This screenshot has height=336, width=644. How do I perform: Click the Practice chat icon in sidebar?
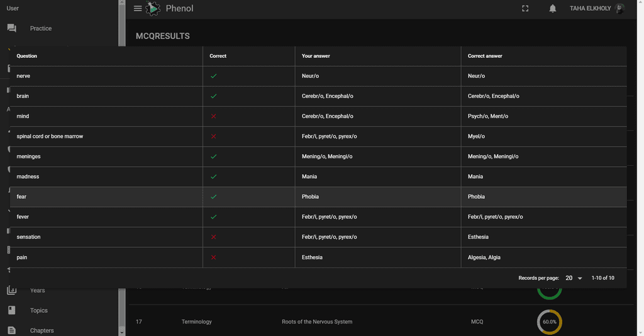[11, 28]
